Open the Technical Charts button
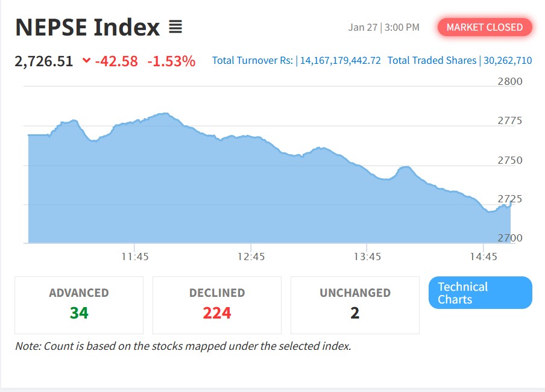The width and height of the screenshot is (545, 392). [x=480, y=293]
